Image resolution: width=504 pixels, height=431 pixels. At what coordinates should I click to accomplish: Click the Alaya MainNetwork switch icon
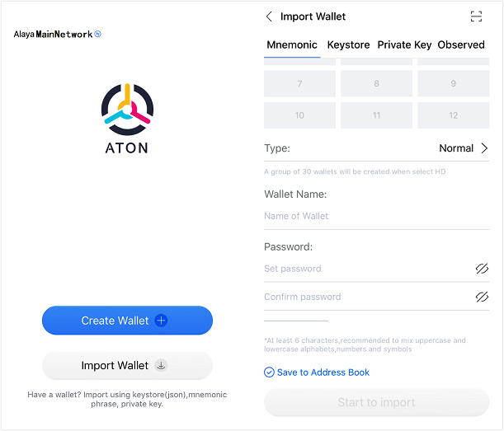tap(97, 35)
